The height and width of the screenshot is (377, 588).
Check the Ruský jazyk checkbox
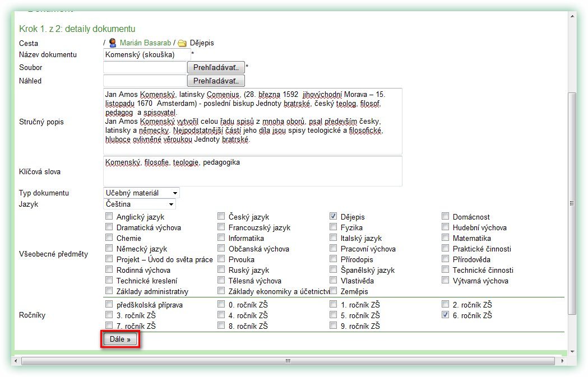tap(221, 269)
